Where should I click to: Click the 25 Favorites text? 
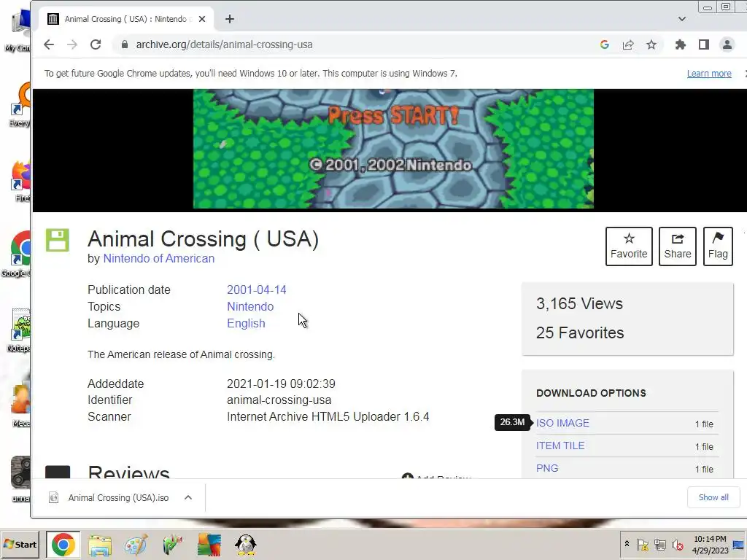coord(580,332)
